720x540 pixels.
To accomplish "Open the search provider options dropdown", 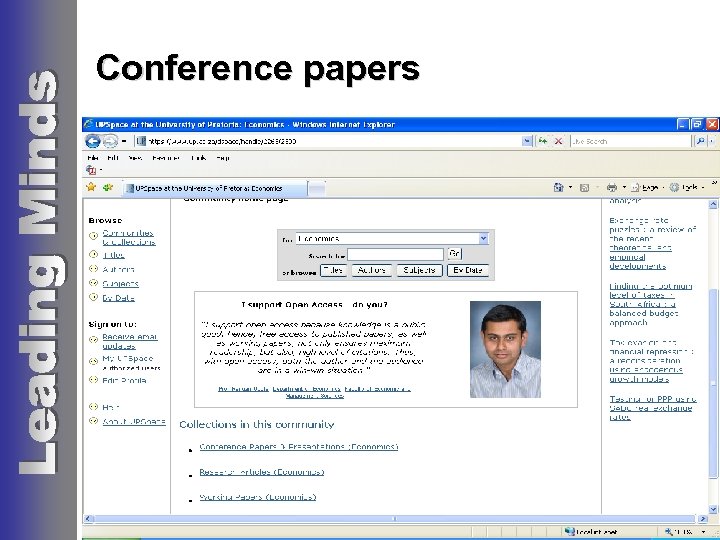I will 712,141.
